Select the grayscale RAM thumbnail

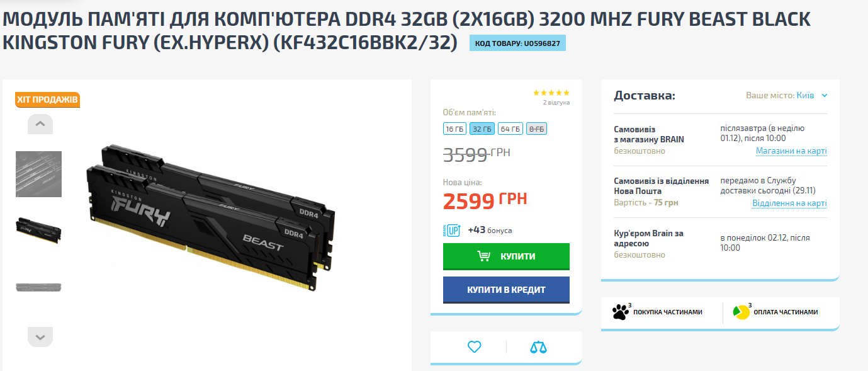click(38, 174)
